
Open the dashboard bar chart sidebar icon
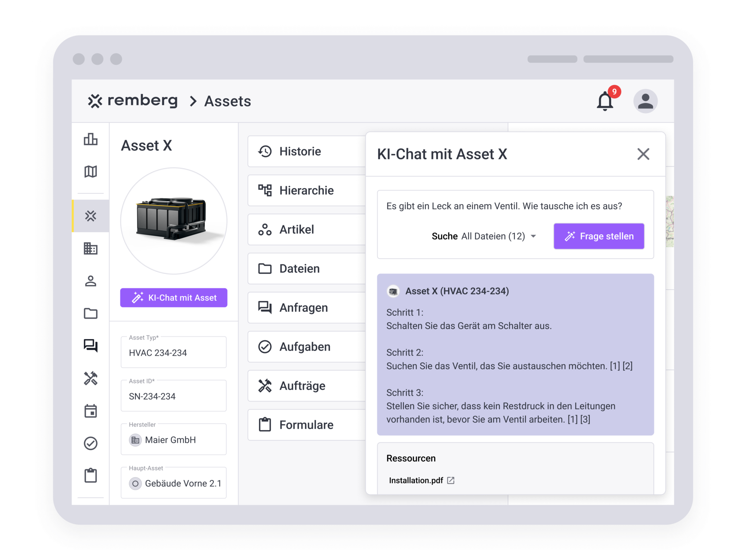point(91,140)
